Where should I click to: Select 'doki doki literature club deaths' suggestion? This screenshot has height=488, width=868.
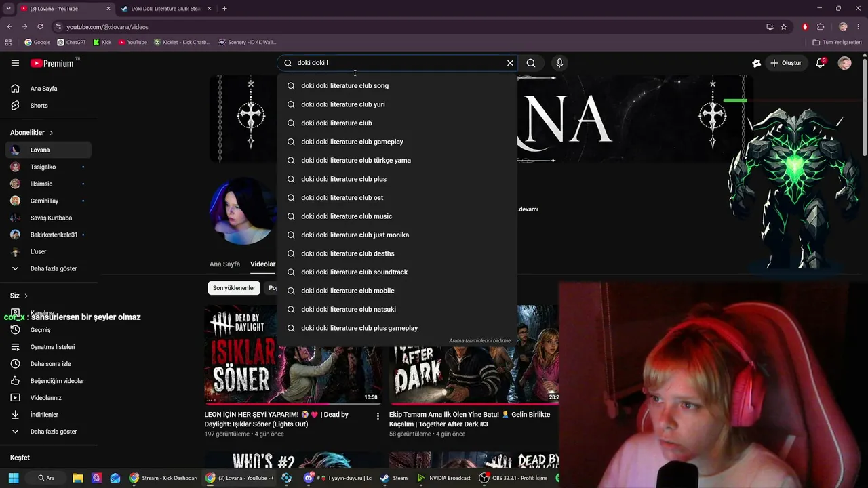point(397,253)
